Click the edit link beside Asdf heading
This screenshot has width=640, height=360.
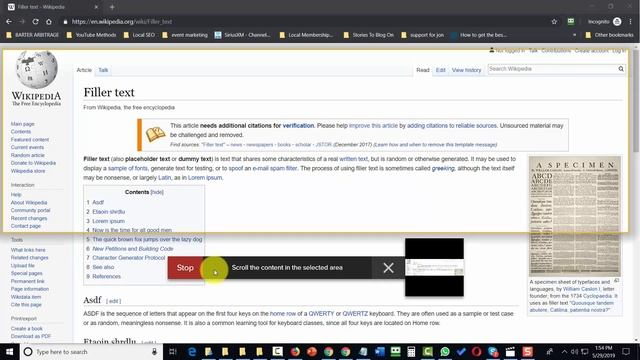click(113, 301)
